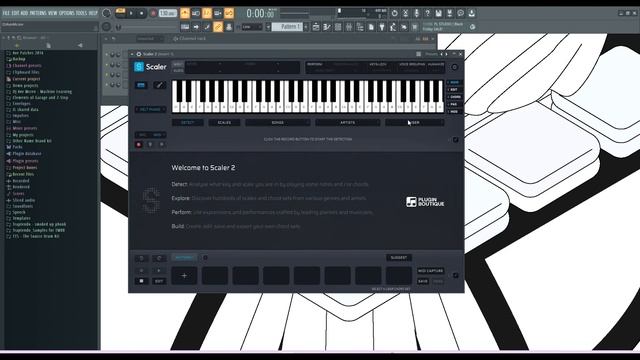Viewport: 640px width, 360px height.
Task: Switch to the SCALES tab in Scaler
Action: coord(224,122)
